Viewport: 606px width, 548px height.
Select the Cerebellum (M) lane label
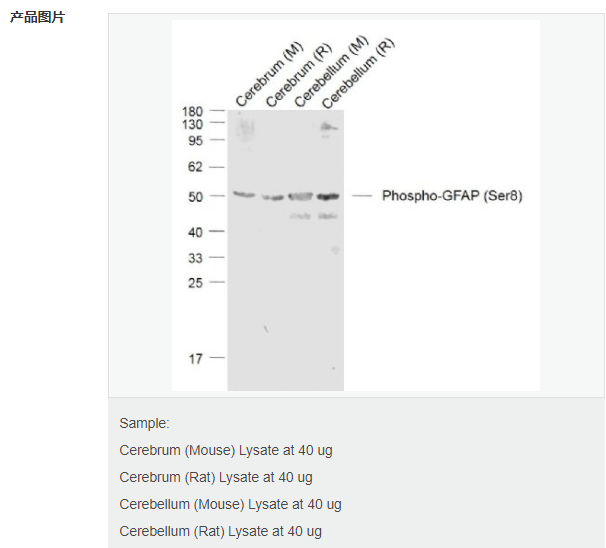click(331, 71)
